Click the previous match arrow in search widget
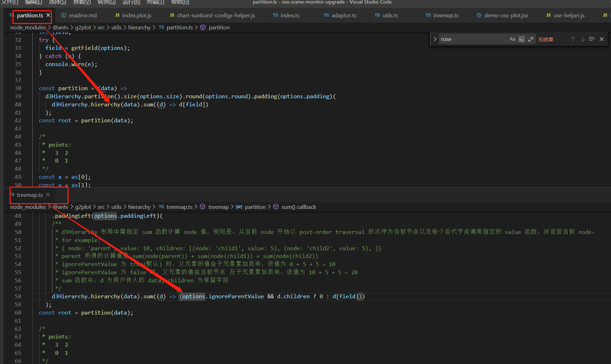This screenshot has height=364, width=611. [573, 39]
